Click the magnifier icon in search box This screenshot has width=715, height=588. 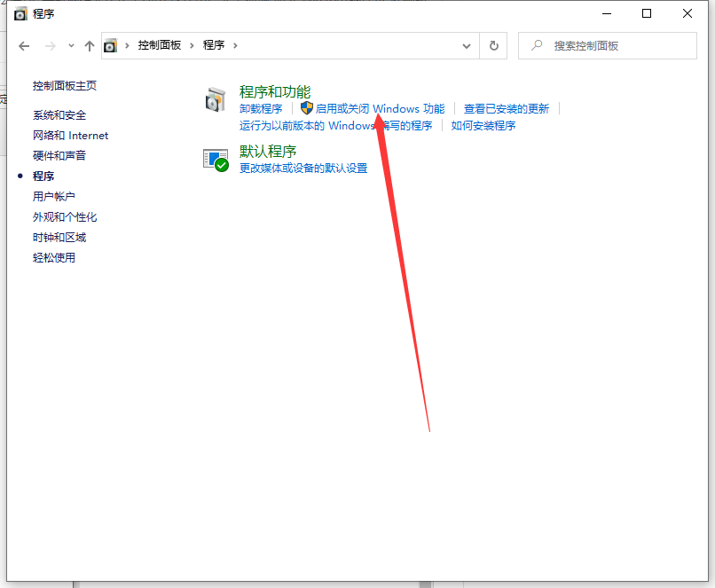(x=537, y=45)
